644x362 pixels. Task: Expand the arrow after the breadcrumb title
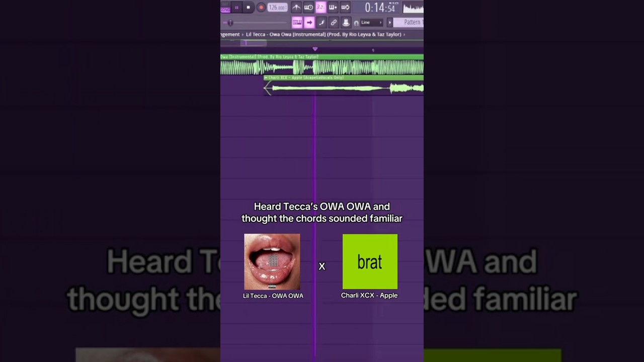point(404,35)
